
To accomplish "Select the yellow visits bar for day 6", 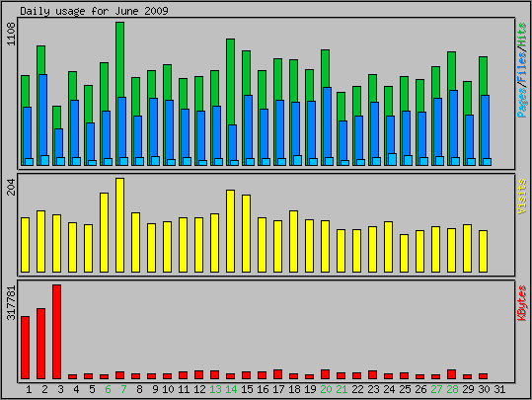I will click(105, 233).
